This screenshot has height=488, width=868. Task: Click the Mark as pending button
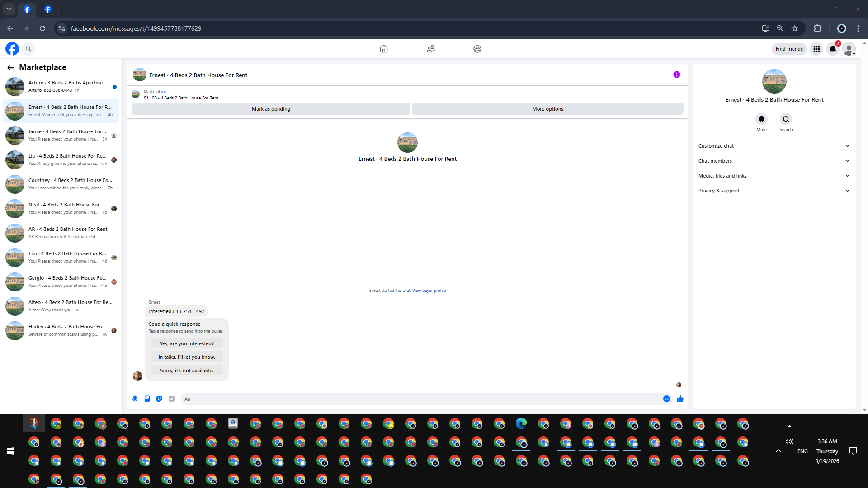271,109
